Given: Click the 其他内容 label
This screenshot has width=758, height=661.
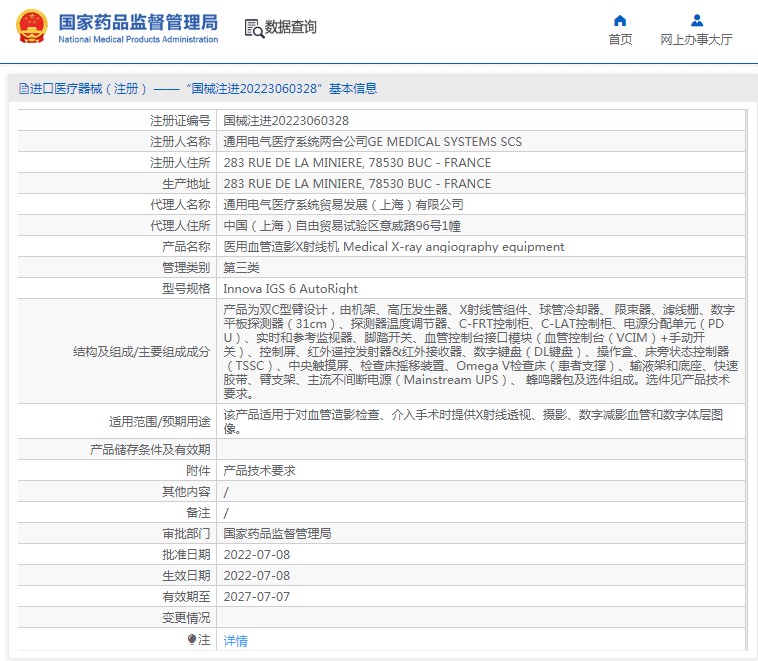Looking at the screenshot, I should pos(186,492).
